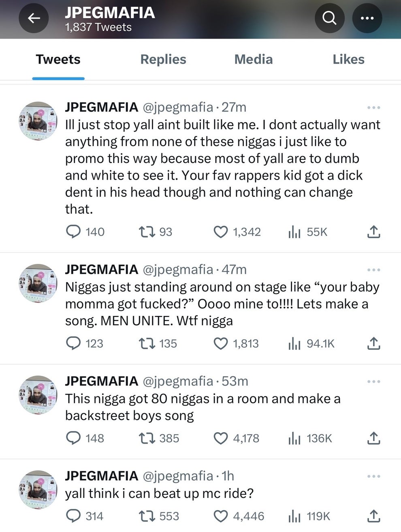Switch to the Replies tab
Image resolution: width=401 pixels, height=532 pixels.
pyautogui.click(x=163, y=59)
